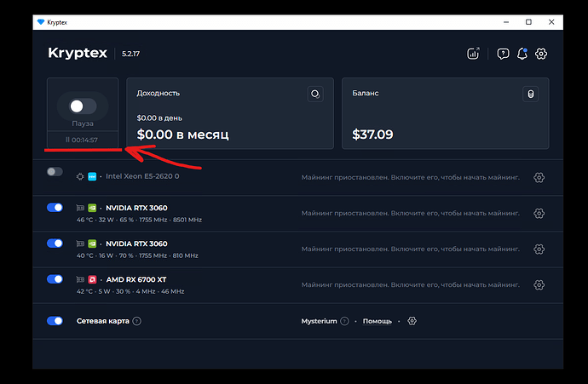The image size is (588, 384).
Task: Open the statistics chart icon in header
Action: [474, 54]
